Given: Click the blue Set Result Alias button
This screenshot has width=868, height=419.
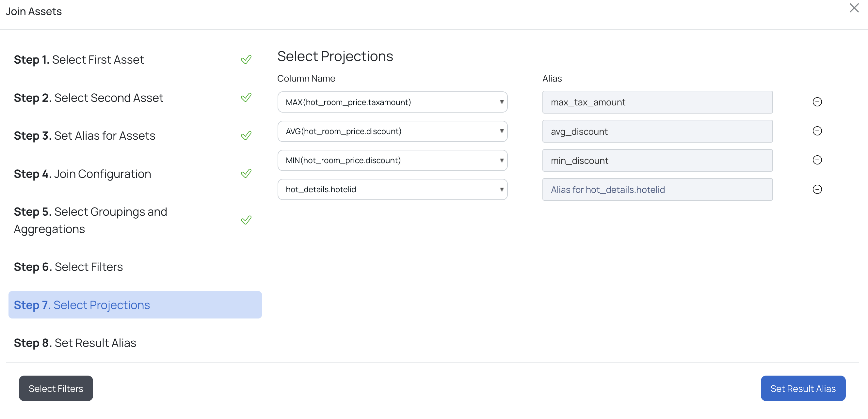Looking at the screenshot, I should click(803, 388).
